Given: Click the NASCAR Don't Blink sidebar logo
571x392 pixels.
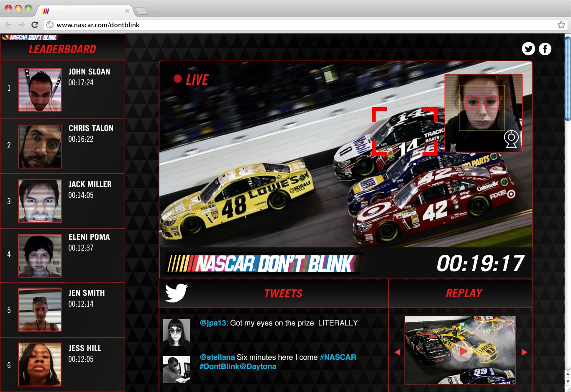Looking at the screenshot, I should pos(29,37).
